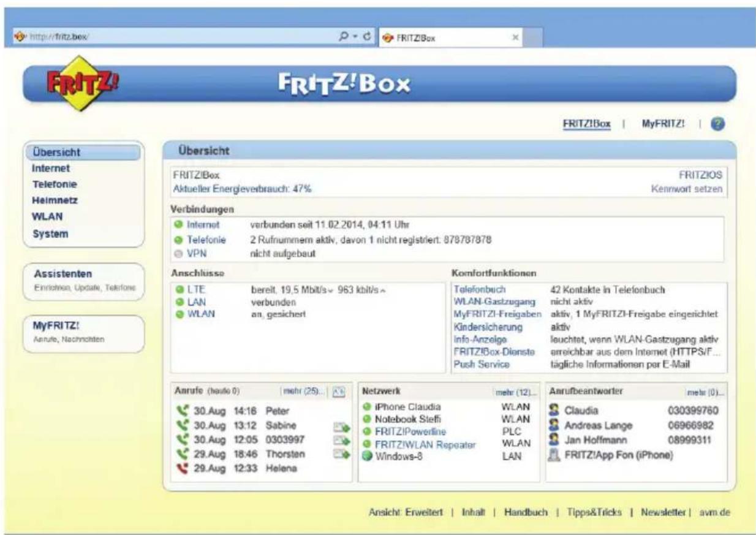
Task: Open the WLAN link under Anschlüsse
Action: tap(202, 314)
